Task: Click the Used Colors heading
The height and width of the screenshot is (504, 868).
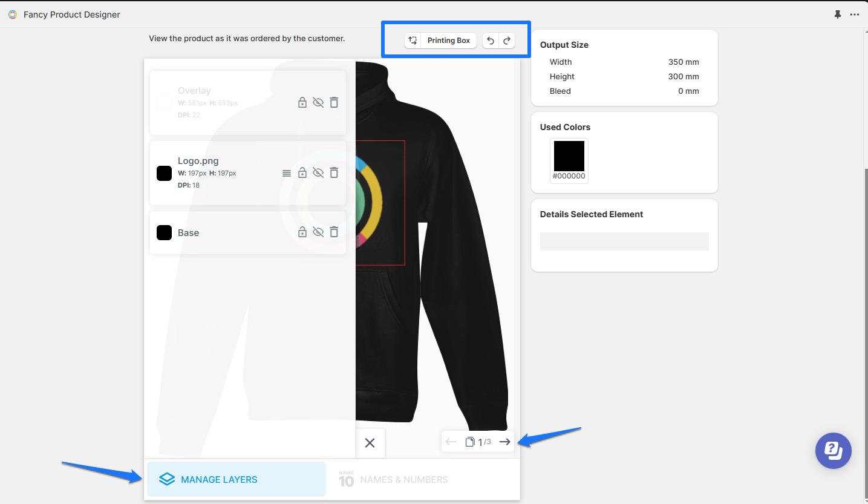Action: click(565, 127)
